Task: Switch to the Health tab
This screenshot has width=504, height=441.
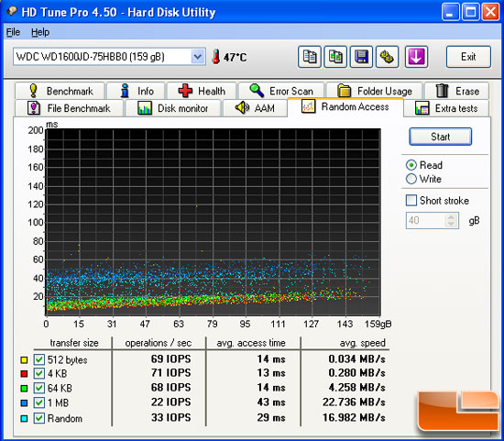Action: [x=202, y=91]
